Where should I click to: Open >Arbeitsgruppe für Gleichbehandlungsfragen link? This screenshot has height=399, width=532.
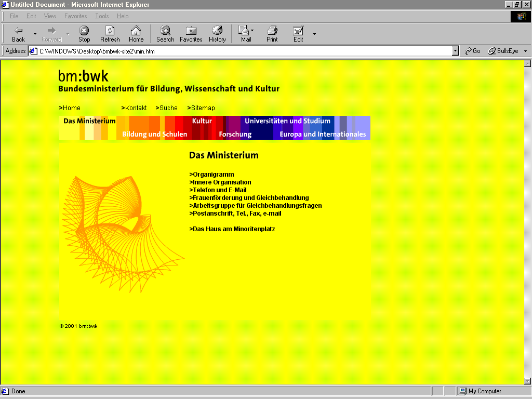click(256, 206)
